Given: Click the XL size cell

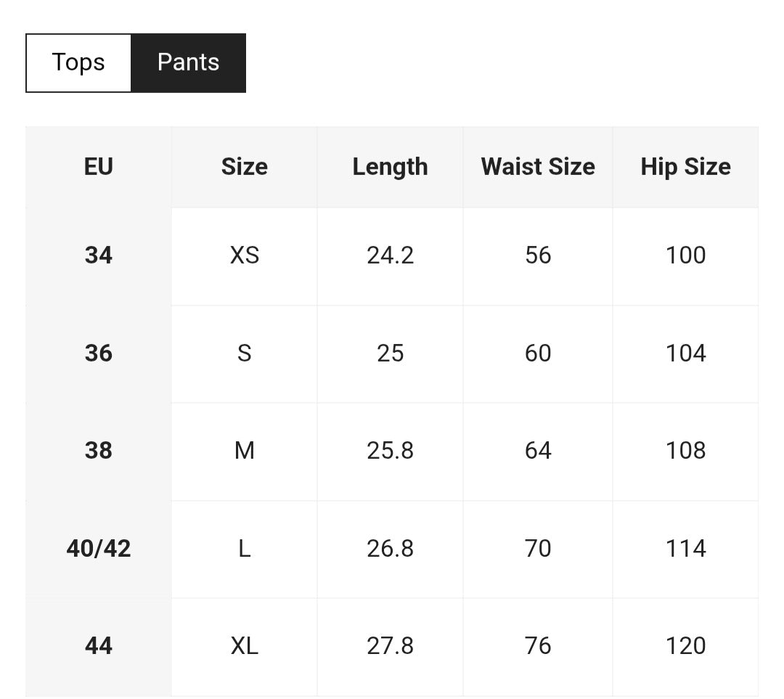Looking at the screenshot, I should pyautogui.click(x=244, y=646).
